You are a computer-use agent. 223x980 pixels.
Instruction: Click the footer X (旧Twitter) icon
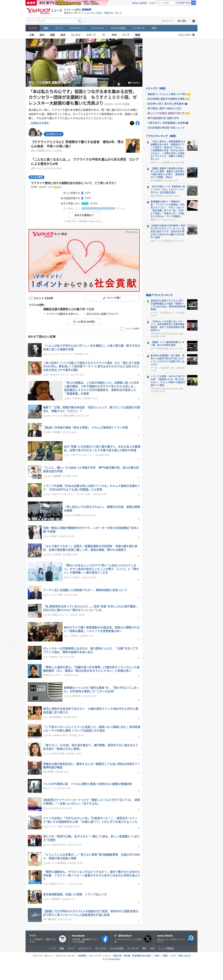point(148,938)
